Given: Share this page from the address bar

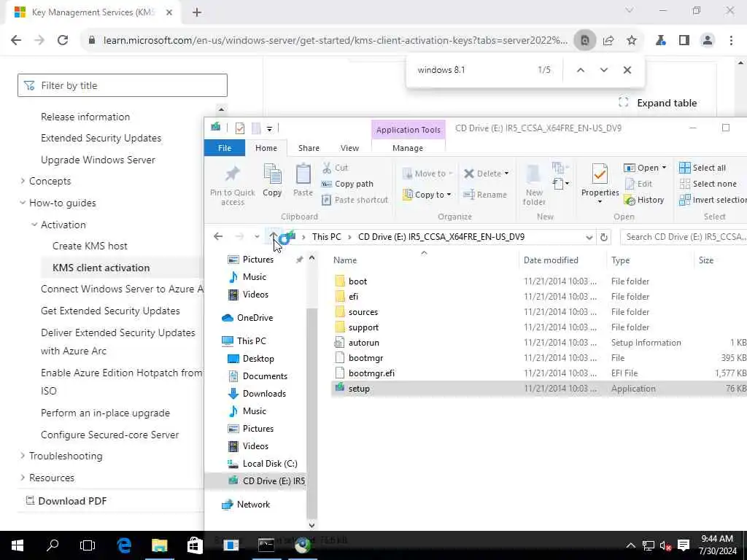Looking at the screenshot, I should tap(608, 41).
